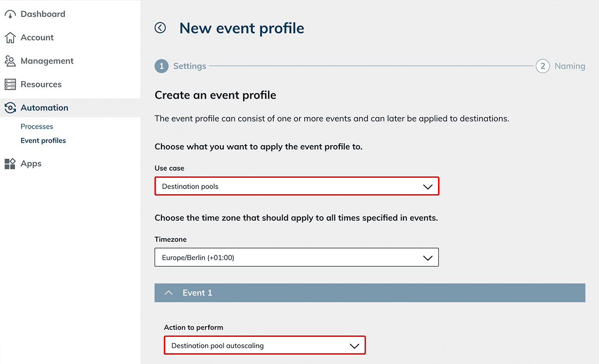Image resolution: width=599 pixels, height=364 pixels.
Task: Go to the Dashboard menu item
Action: tap(43, 15)
